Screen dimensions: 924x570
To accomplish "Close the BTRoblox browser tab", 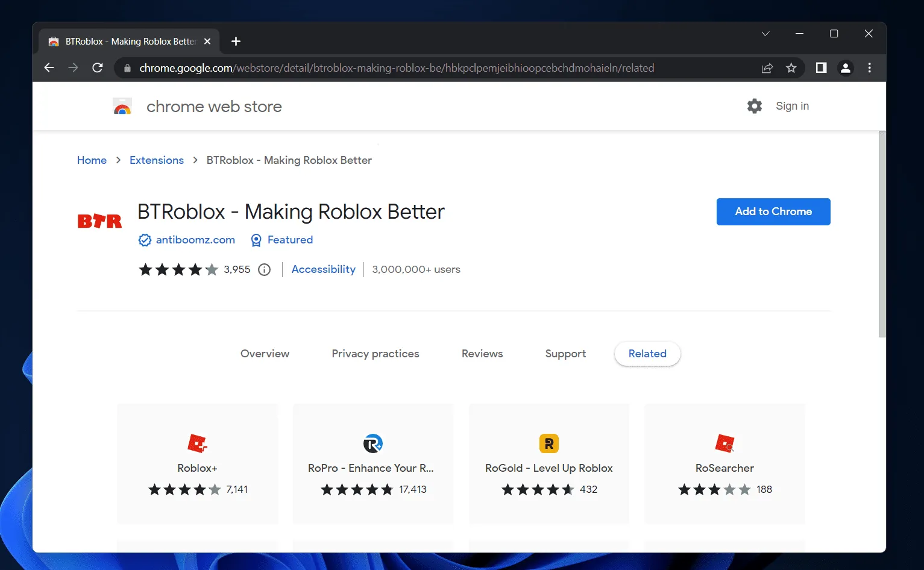I will (x=207, y=42).
